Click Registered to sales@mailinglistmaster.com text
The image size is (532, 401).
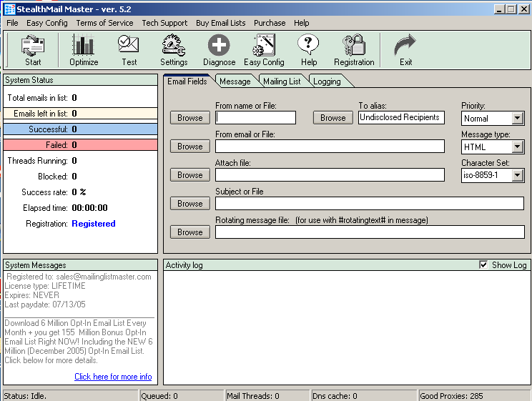point(79,277)
